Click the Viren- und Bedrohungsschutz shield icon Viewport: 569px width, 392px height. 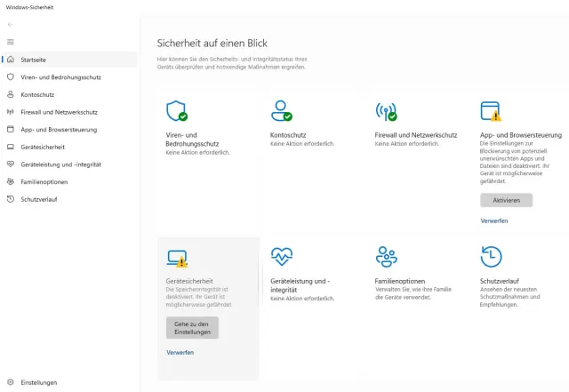pos(176,110)
